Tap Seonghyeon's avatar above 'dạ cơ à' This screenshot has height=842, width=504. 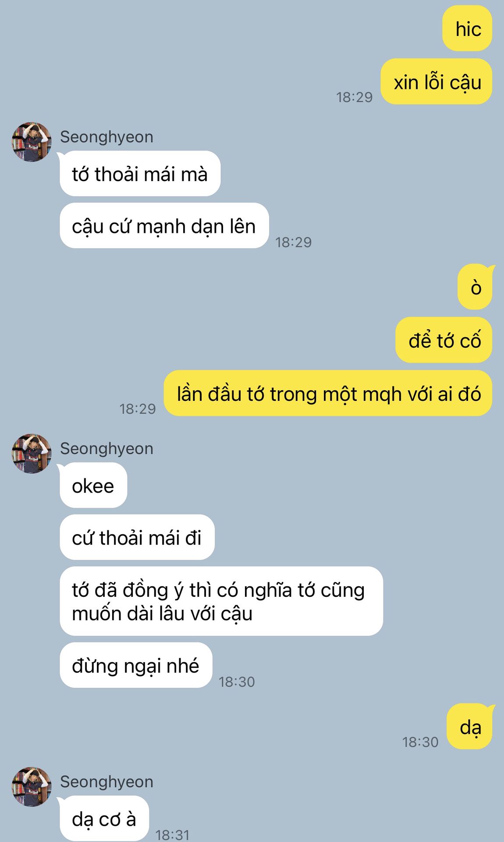32,787
